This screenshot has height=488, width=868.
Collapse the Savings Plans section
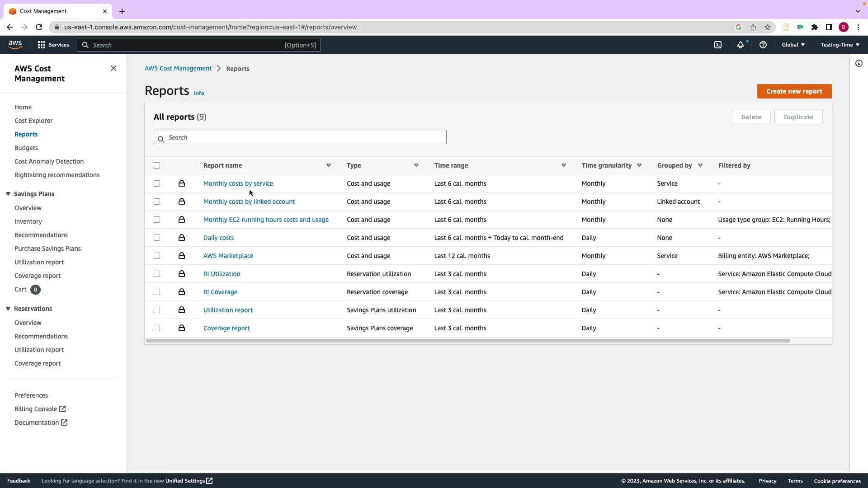(x=8, y=194)
